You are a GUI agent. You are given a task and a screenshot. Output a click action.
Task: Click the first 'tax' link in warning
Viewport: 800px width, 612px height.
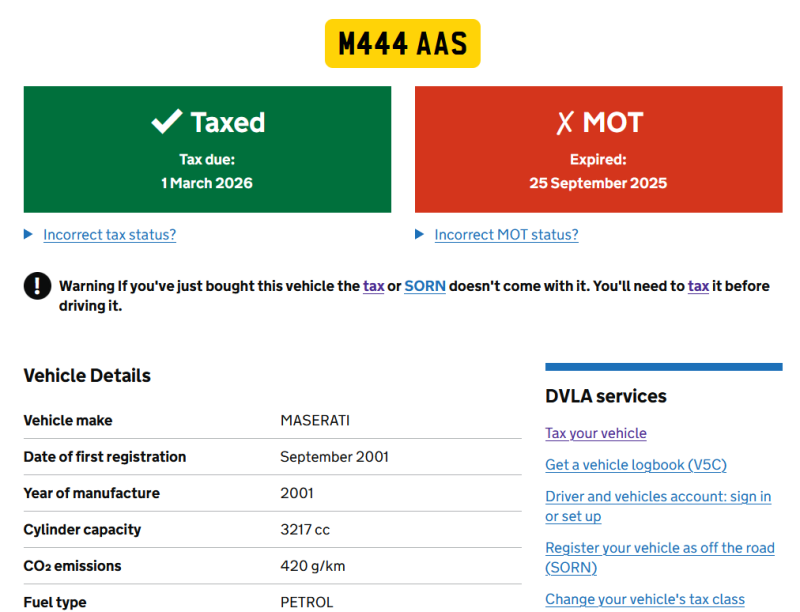[x=373, y=286]
